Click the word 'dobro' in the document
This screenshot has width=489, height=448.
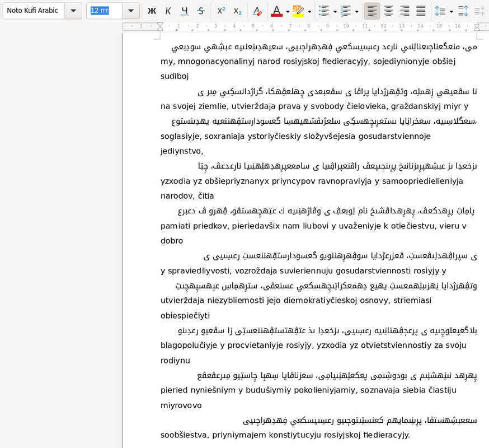172,241
